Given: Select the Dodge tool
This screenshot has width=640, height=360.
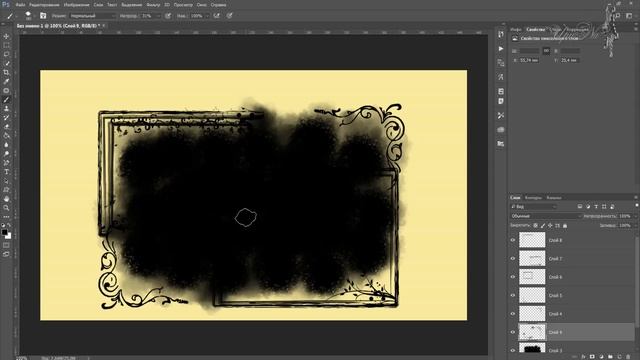Looking at the screenshot, I should tap(6, 153).
